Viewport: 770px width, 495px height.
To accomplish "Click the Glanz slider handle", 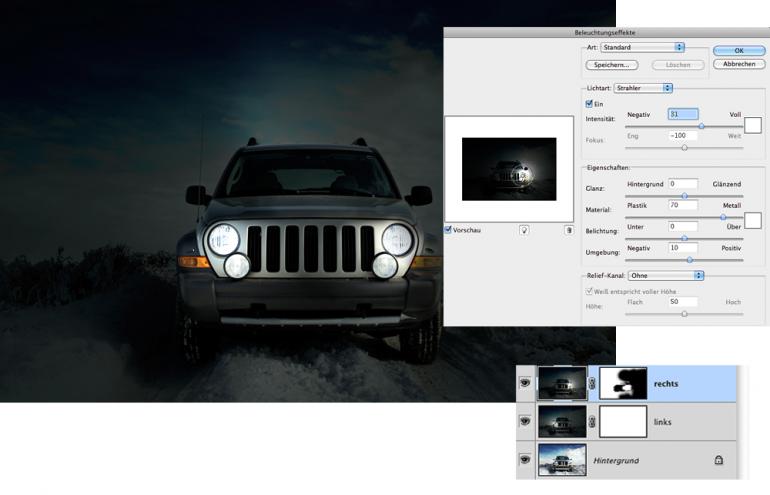I will [684, 196].
